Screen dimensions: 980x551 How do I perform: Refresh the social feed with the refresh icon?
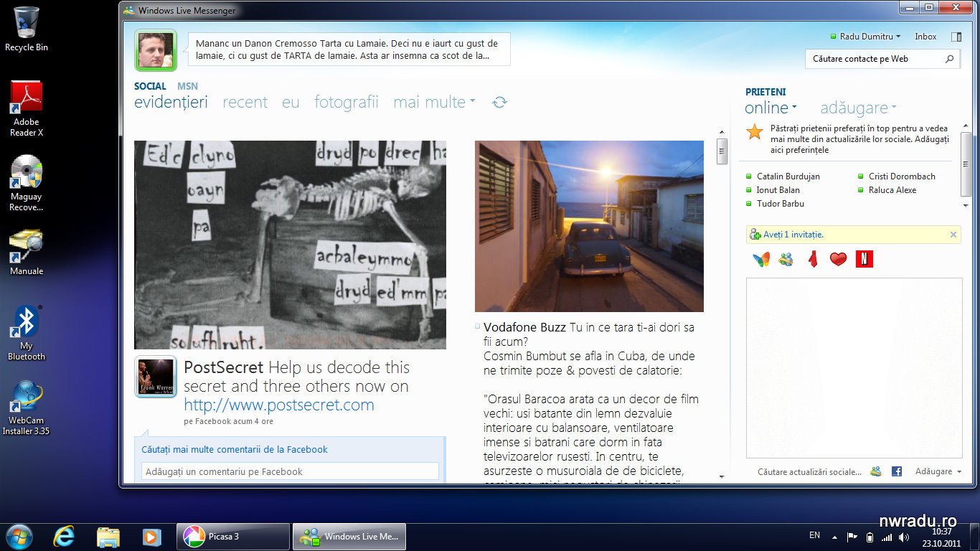pyautogui.click(x=499, y=103)
